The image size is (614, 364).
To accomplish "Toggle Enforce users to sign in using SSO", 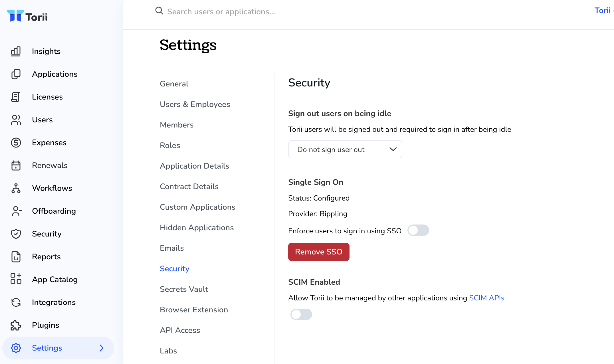I will coord(418,230).
